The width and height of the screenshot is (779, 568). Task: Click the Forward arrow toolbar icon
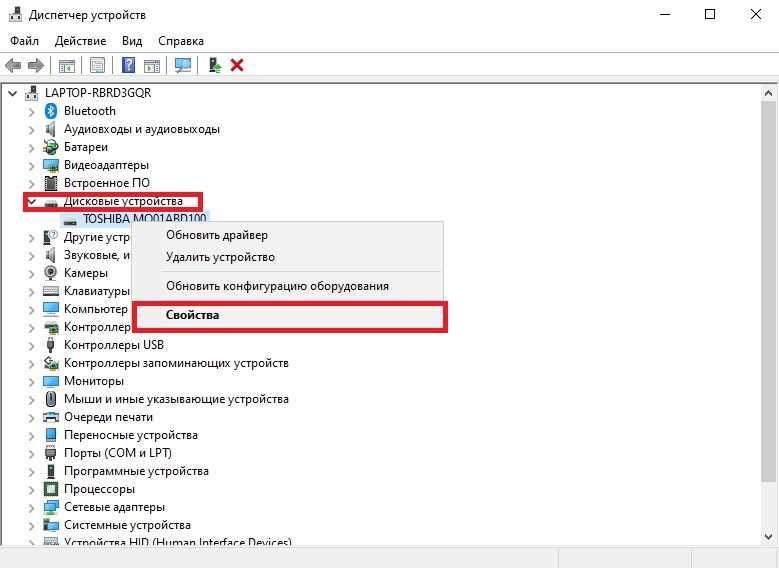click(36, 65)
